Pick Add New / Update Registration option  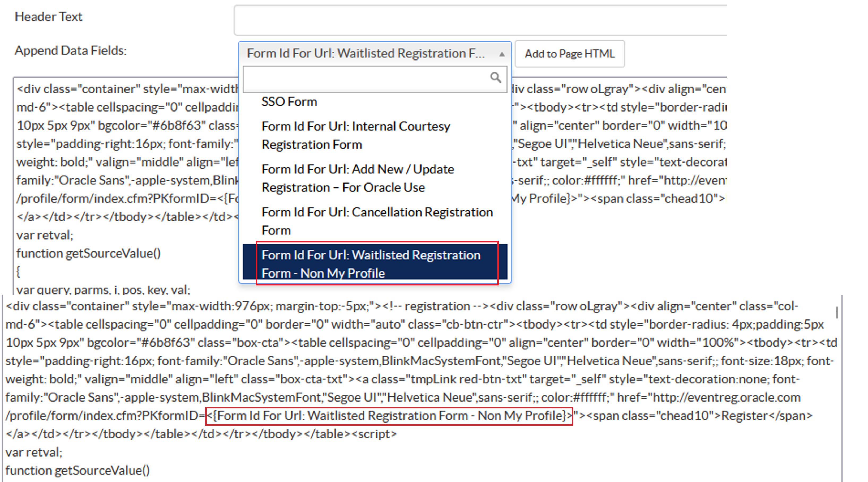coord(358,178)
